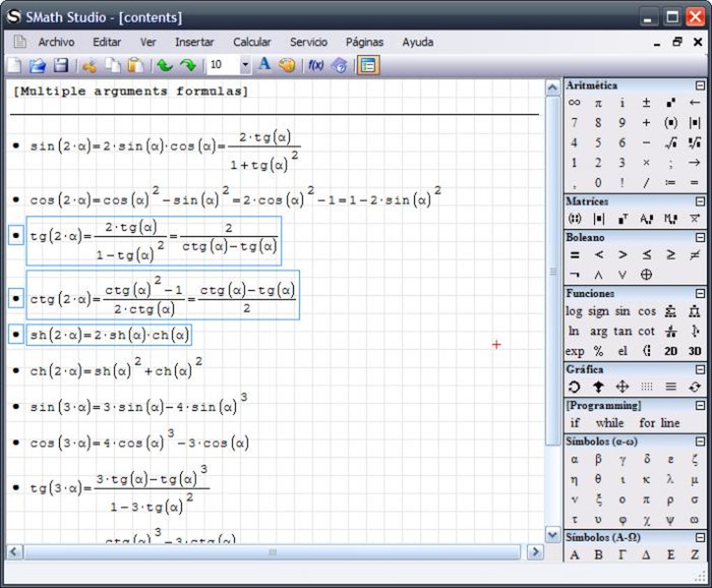Insert a for loop
This screenshot has height=588, width=712.
(646, 423)
